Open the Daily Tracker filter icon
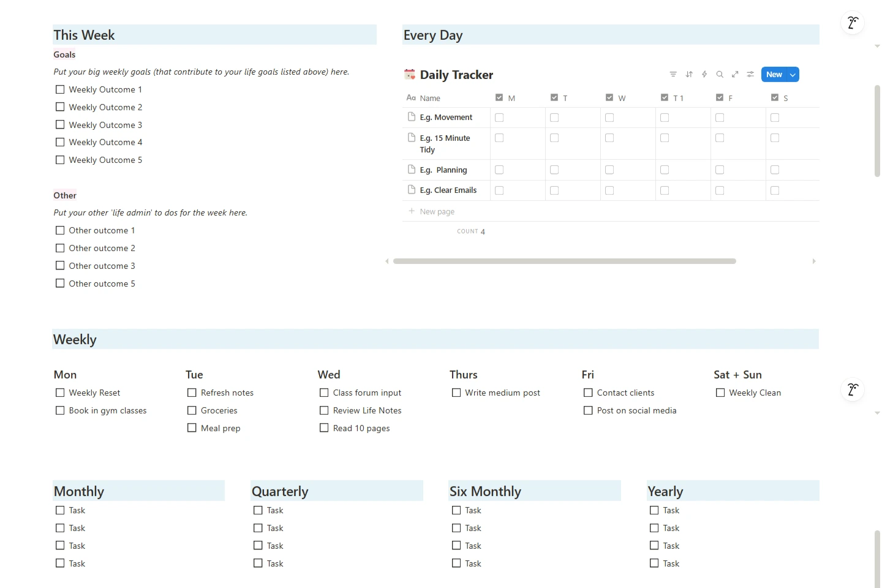The image size is (882, 588). [x=673, y=75]
